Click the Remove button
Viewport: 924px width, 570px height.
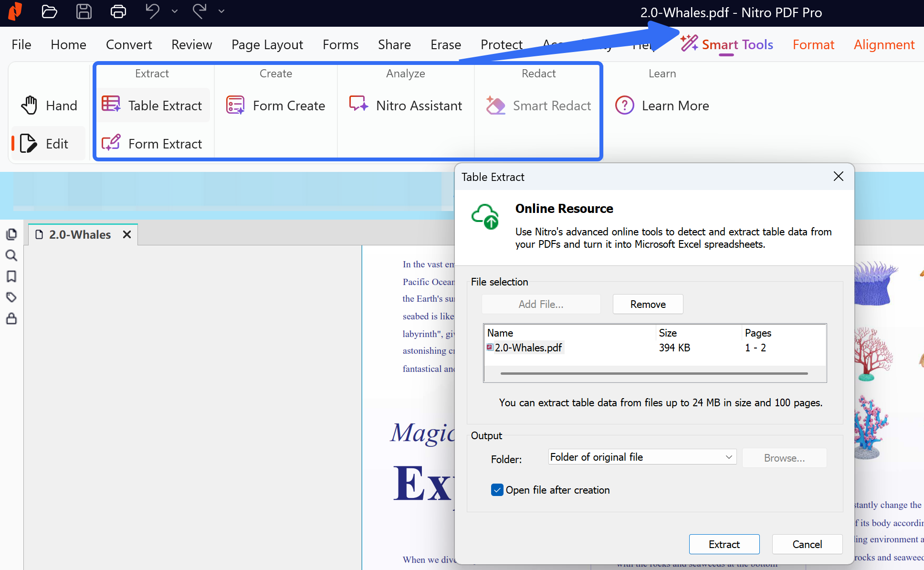(648, 304)
